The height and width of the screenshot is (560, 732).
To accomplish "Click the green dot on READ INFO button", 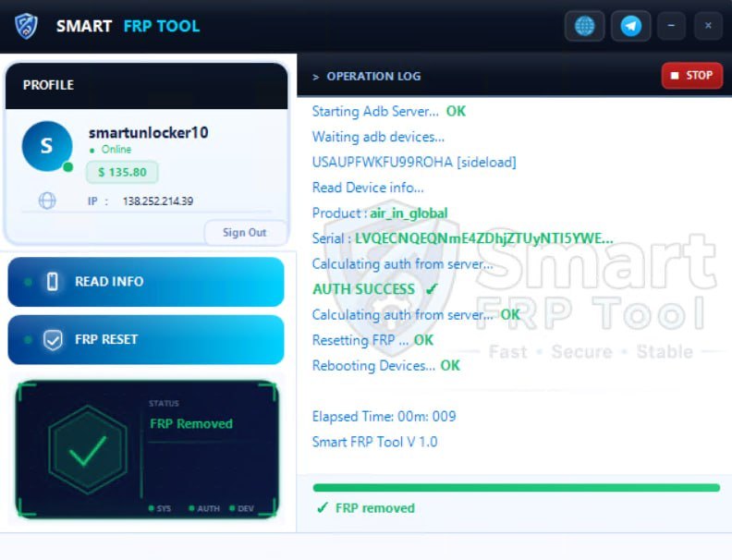I will coord(28,282).
